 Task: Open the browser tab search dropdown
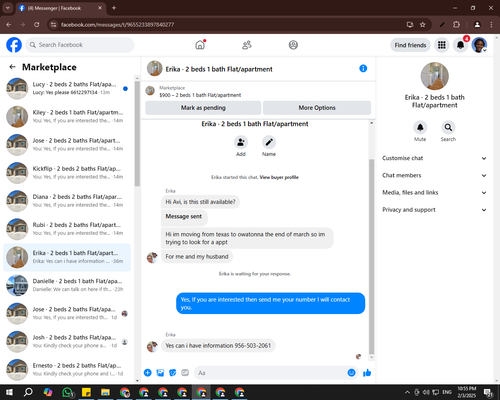pyautogui.click(x=7, y=8)
